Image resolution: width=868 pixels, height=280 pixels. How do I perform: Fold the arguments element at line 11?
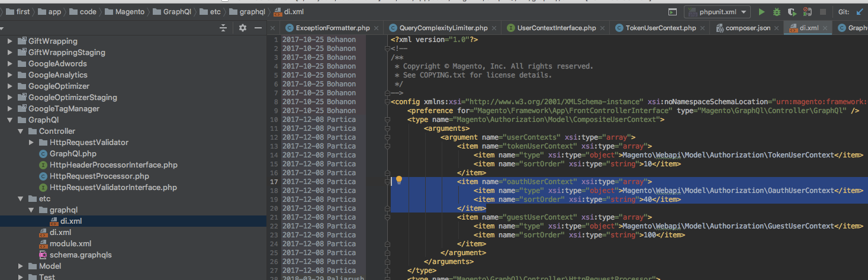click(387, 128)
